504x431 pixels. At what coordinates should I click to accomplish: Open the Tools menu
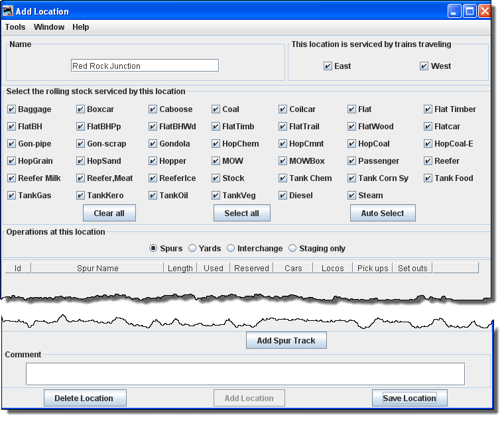[x=15, y=27]
